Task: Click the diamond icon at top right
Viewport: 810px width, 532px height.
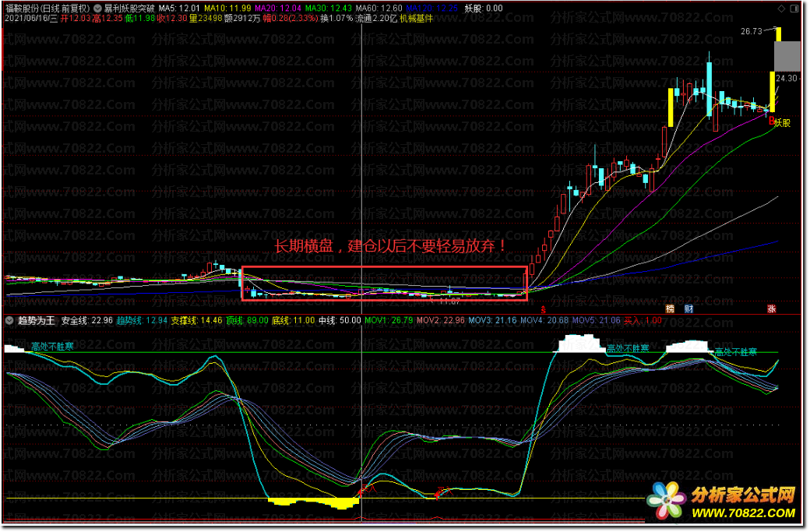Action: pos(782,9)
